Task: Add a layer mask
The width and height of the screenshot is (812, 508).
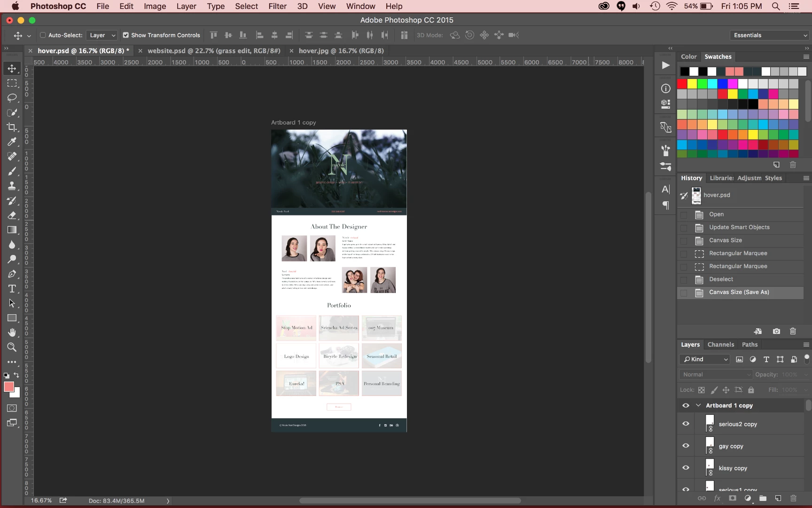Action: [x=733, y=498]
